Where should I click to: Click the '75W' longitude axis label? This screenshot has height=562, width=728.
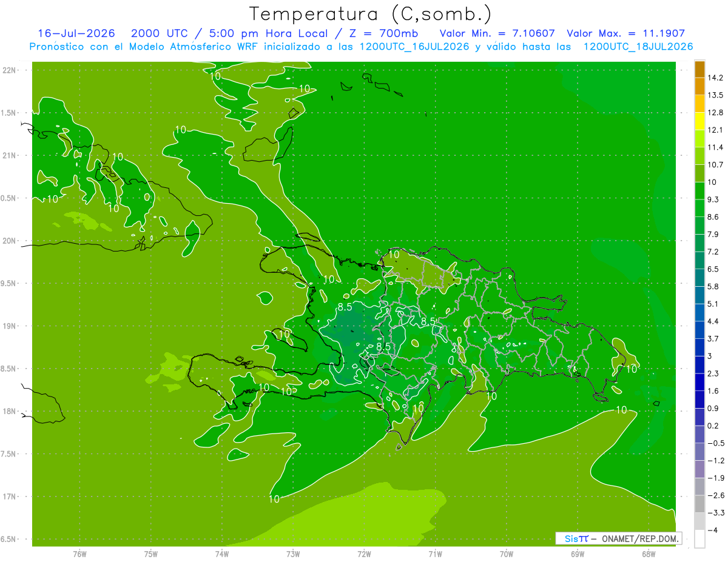tap(151, 554)
